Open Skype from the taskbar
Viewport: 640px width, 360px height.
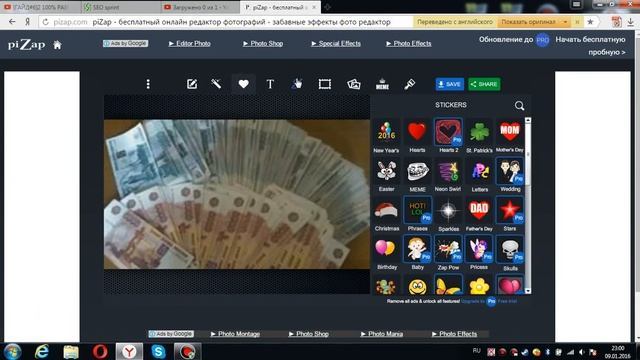pyautogui.click(x=158, y=351)
